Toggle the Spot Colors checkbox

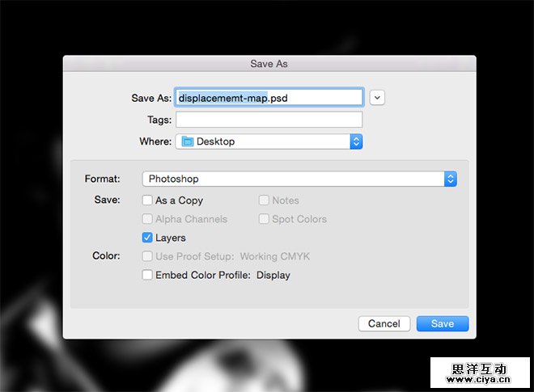click(265, 219)
